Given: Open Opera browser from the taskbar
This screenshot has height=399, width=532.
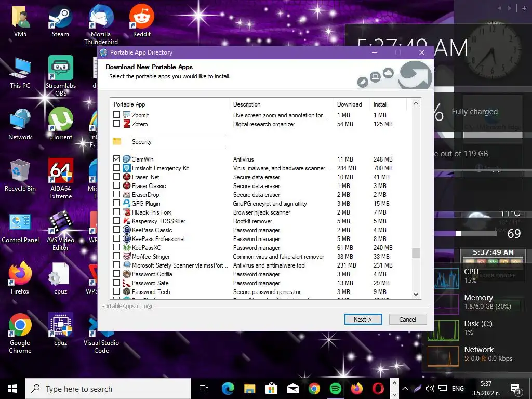Looking at the screenshot, I should point(378,389).
